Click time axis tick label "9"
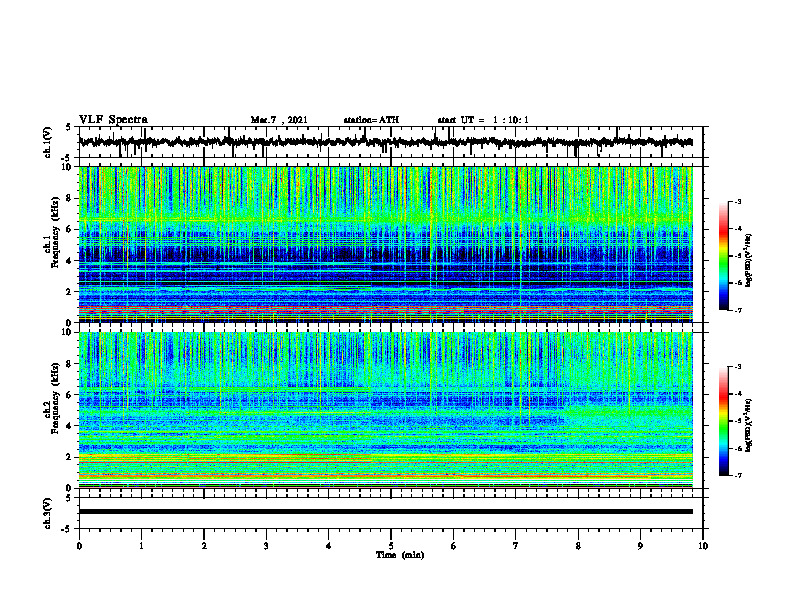The width and height of the screenshot is (792, 612). click(x=640, y=546)
